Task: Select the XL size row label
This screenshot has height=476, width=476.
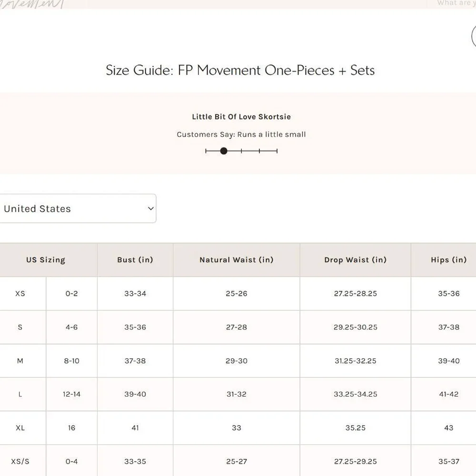Action: pyautogui.click(x=20, y=428)
